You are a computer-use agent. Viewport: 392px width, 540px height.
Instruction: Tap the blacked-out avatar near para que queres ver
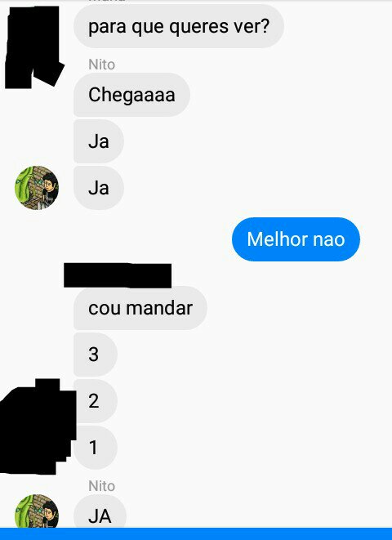(x=33, y=47)
